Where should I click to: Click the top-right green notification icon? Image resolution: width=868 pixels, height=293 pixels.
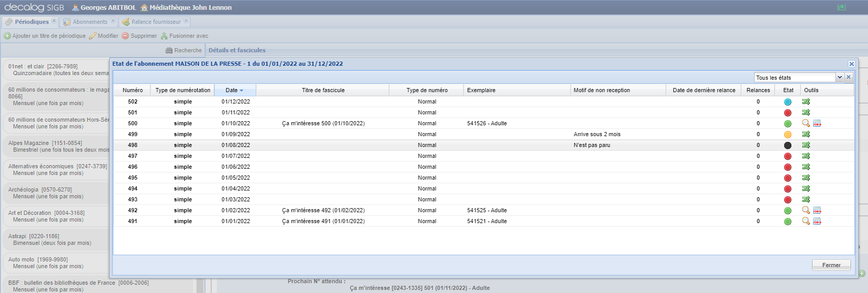click(842, 7)
